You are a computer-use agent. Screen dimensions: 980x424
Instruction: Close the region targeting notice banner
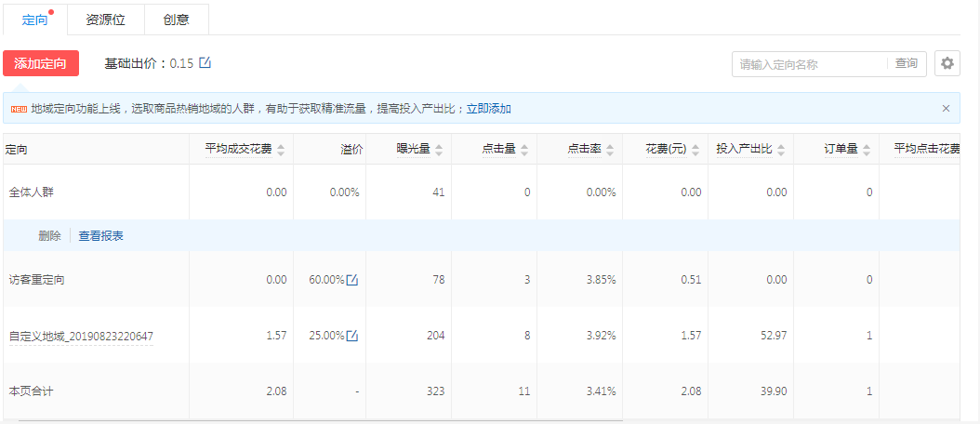click(x=946, y=109)
